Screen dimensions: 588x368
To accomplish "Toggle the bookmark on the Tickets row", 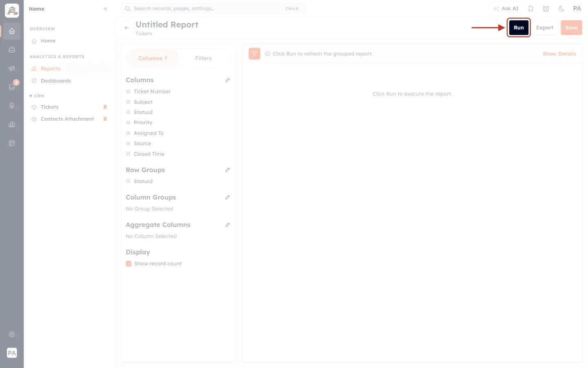I will [x=105, y=107].
